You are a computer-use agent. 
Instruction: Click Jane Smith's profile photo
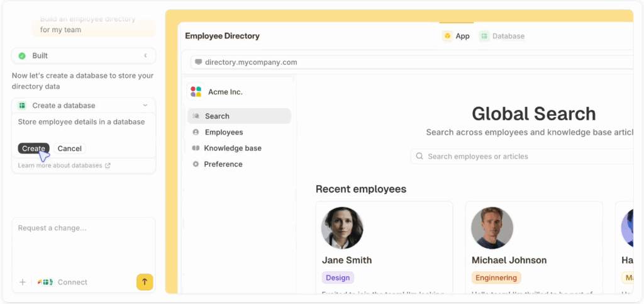click(342, 228)
